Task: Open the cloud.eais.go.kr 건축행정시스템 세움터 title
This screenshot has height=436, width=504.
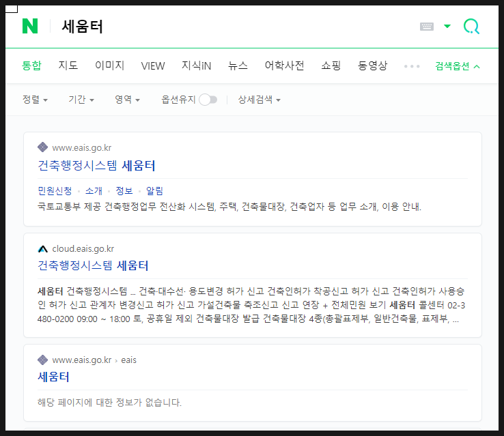Action: click(x=93, y=266)
